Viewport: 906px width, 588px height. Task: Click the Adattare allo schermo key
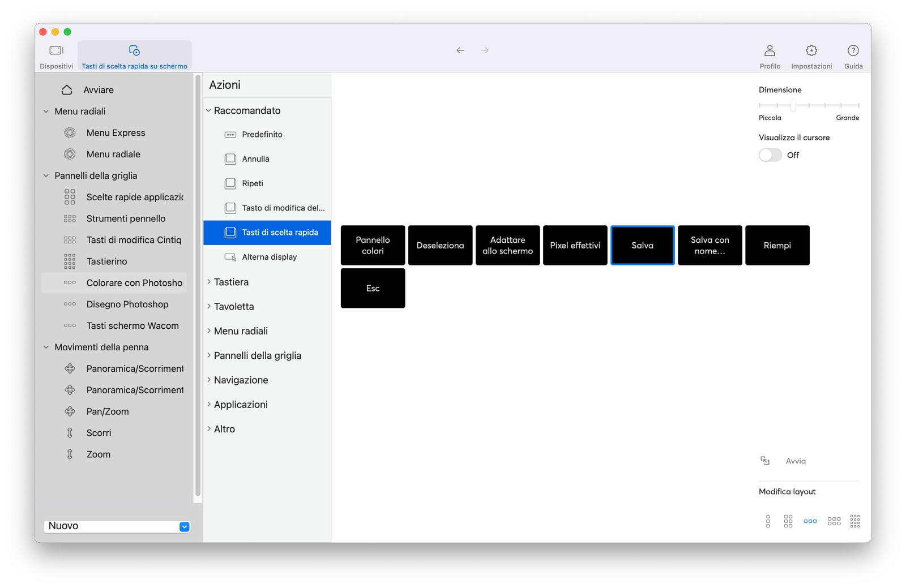[508, 245]
